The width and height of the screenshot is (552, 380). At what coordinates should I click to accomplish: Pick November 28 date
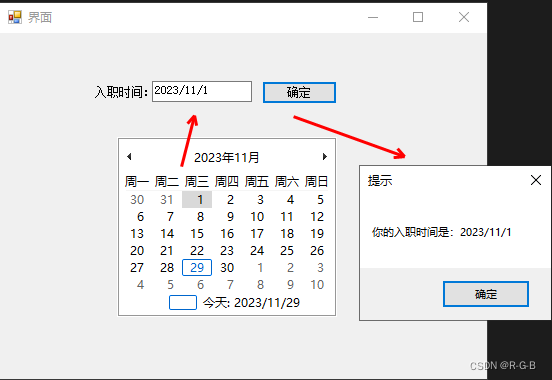pos(167,268)
